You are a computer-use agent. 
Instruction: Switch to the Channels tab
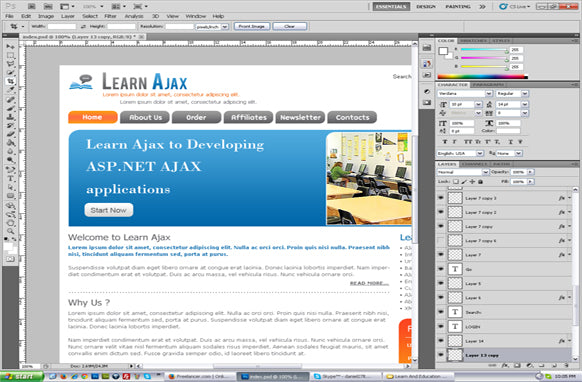tap(475, 164)
